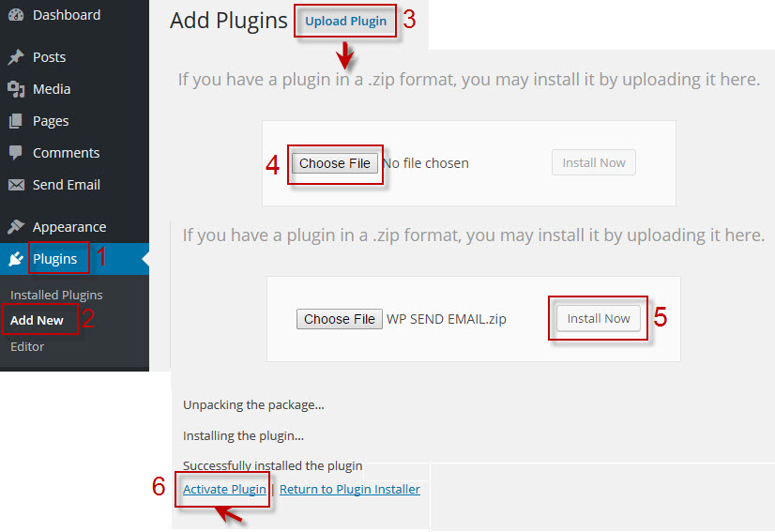The image size is (775, 532).
Task: Open the Plugins menu item
Action: 54,259
